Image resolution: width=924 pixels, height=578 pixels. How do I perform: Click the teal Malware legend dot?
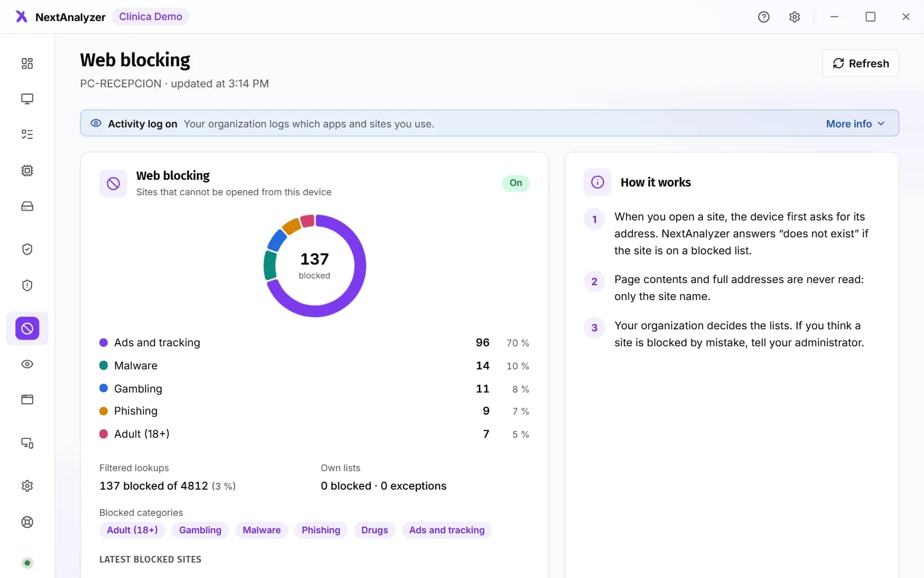104,366
